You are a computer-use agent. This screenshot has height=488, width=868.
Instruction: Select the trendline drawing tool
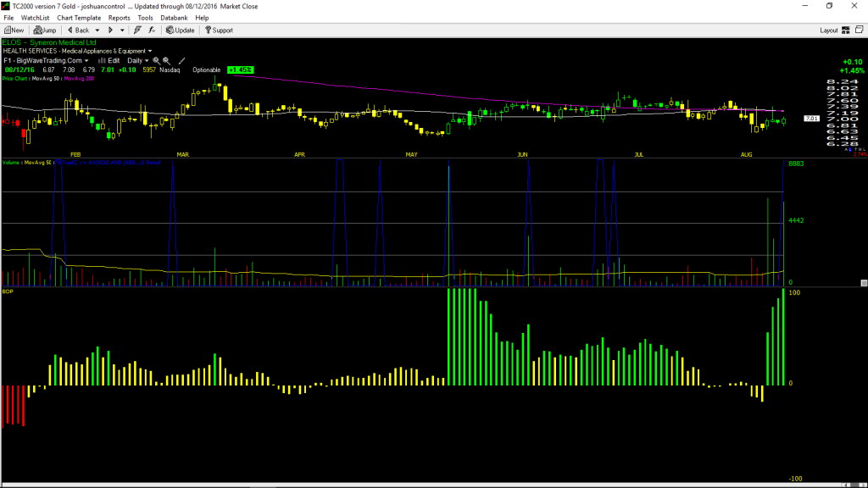coord(181,61)
